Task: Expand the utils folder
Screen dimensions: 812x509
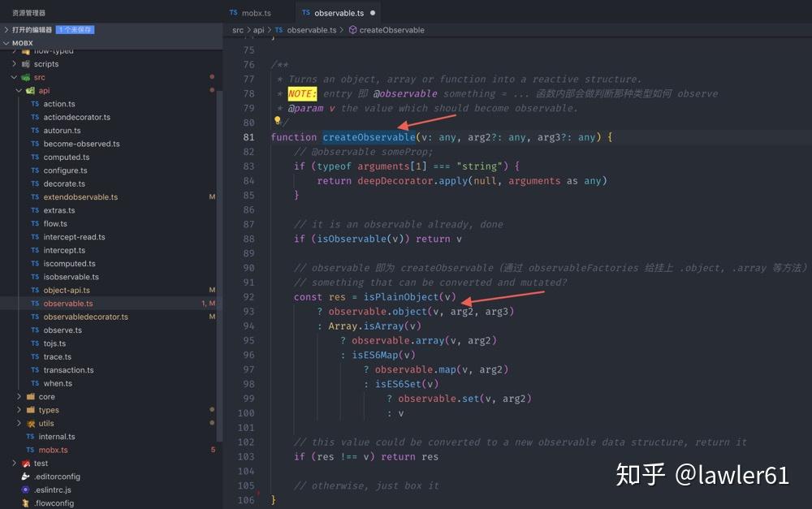Action: coord(19,424)
